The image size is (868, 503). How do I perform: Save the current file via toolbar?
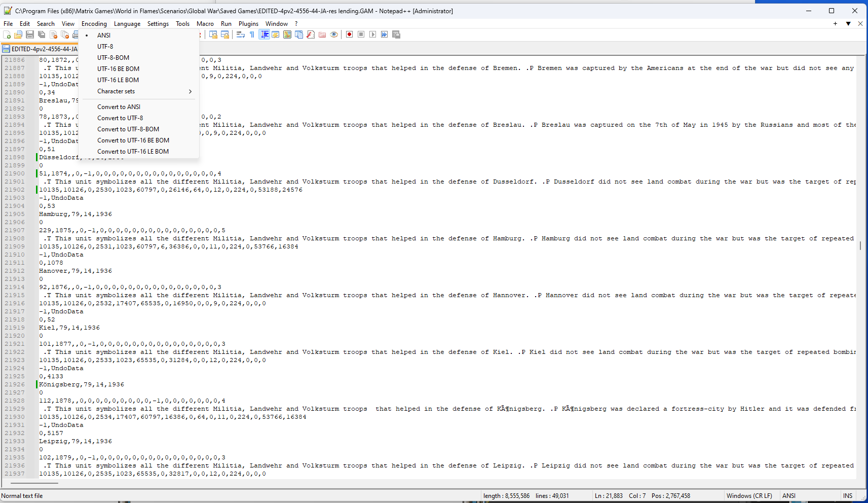pos(30,34)
